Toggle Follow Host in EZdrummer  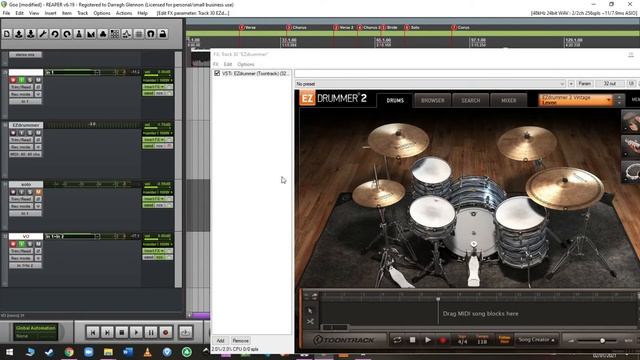pos(504,339)
